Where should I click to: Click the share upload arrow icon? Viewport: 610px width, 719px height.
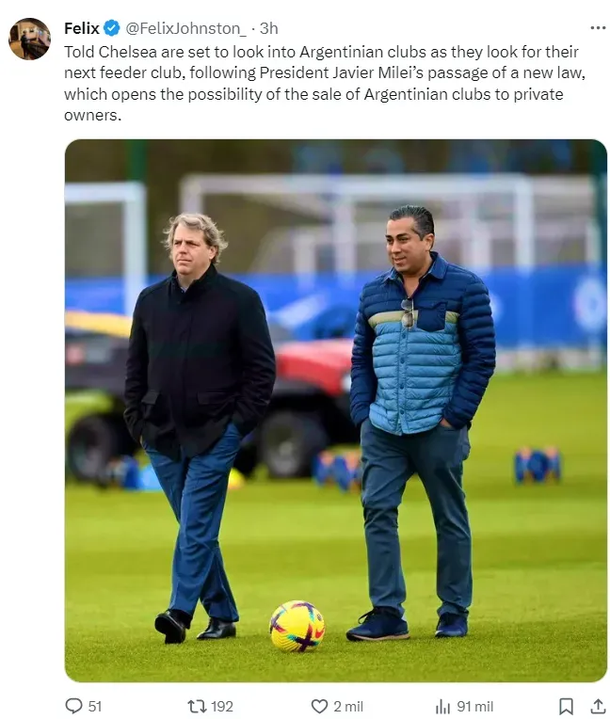598,706
